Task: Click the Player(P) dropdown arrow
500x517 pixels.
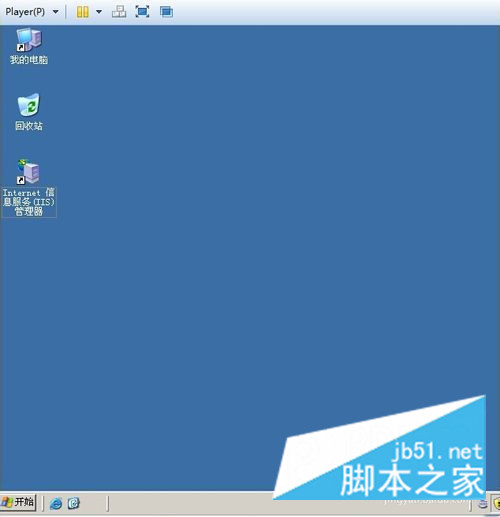Action: point(56,12)
